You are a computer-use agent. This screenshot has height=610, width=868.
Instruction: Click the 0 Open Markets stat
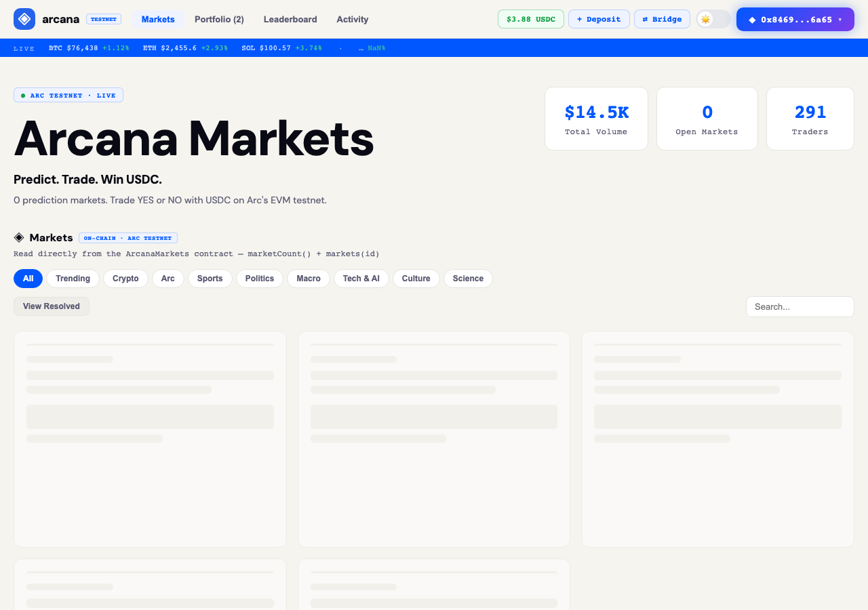point(707,119)
